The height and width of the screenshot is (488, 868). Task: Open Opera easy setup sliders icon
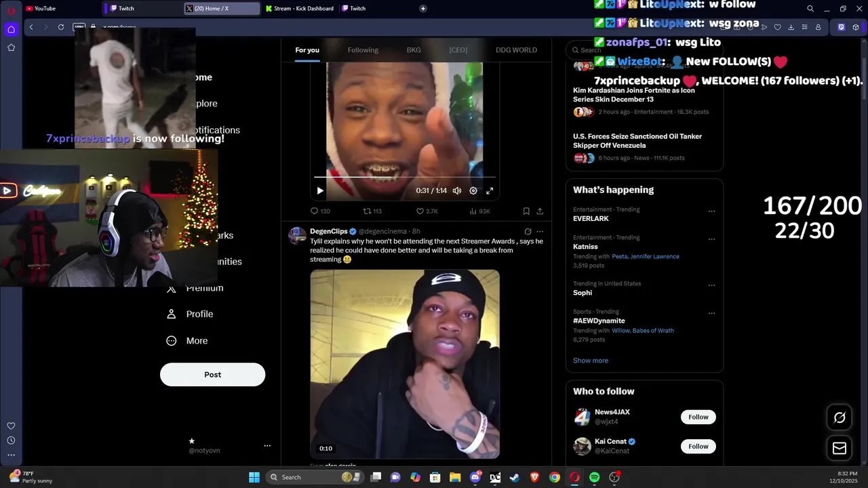click(x=804, y=27)
